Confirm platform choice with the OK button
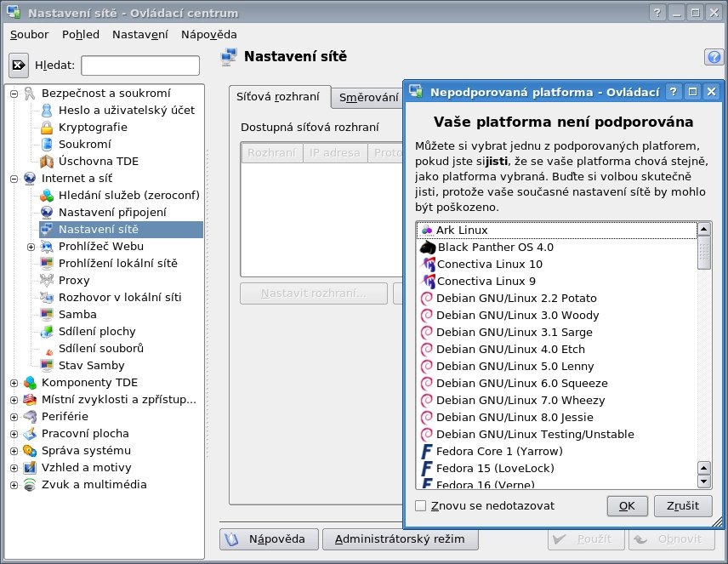The height and width of the screenshot is (564, 728). coord(627,506)
